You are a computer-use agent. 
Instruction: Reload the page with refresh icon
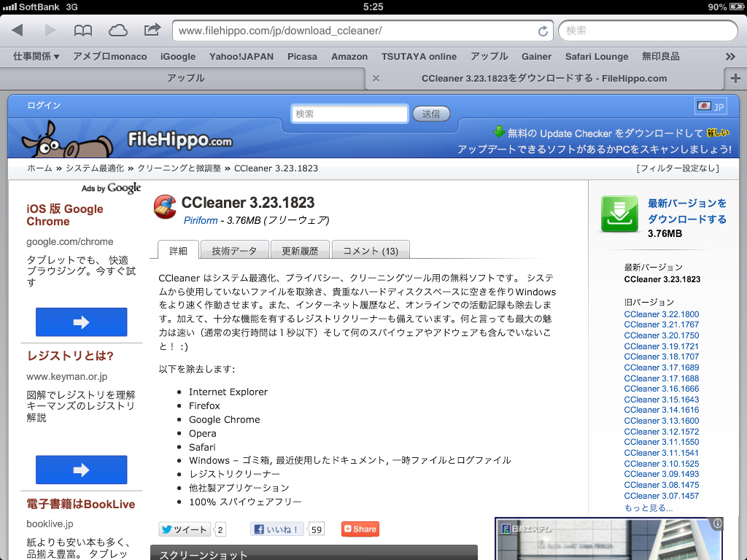pyautogui.click(x=543, y=31)
